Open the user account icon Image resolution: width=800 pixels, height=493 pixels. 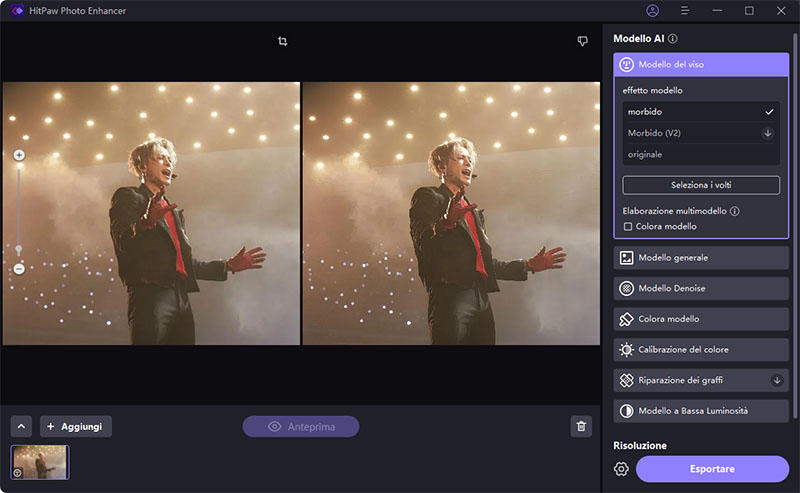click(x=653, y=11)
